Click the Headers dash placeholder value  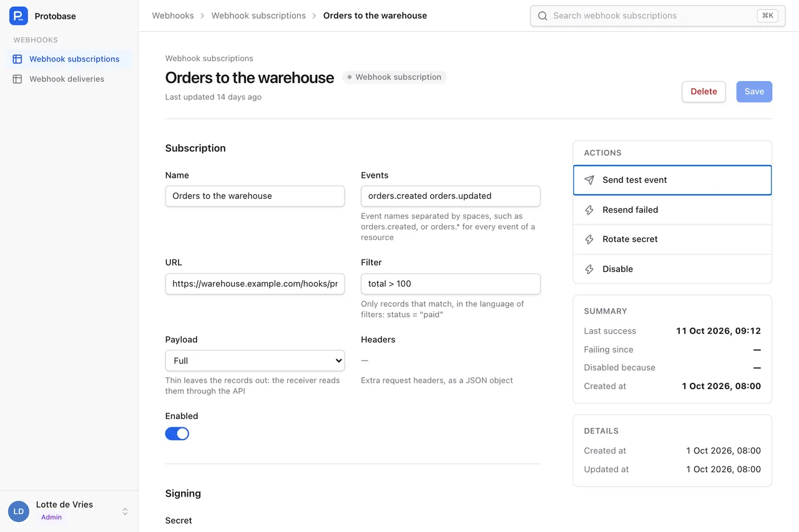(365, 360)
